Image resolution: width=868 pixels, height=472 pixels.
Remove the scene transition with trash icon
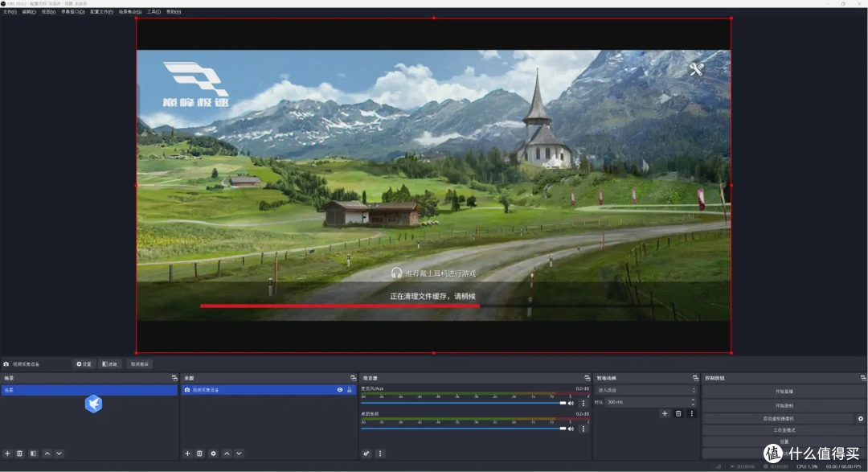pos(678,414)
